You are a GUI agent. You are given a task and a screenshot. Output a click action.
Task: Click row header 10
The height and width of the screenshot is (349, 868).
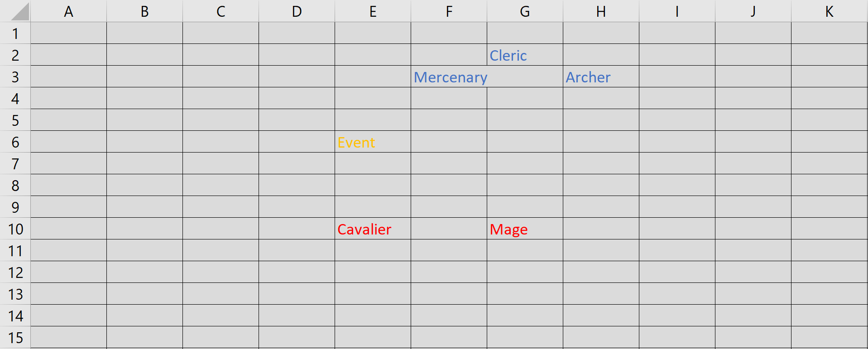(x=15, y=229)
